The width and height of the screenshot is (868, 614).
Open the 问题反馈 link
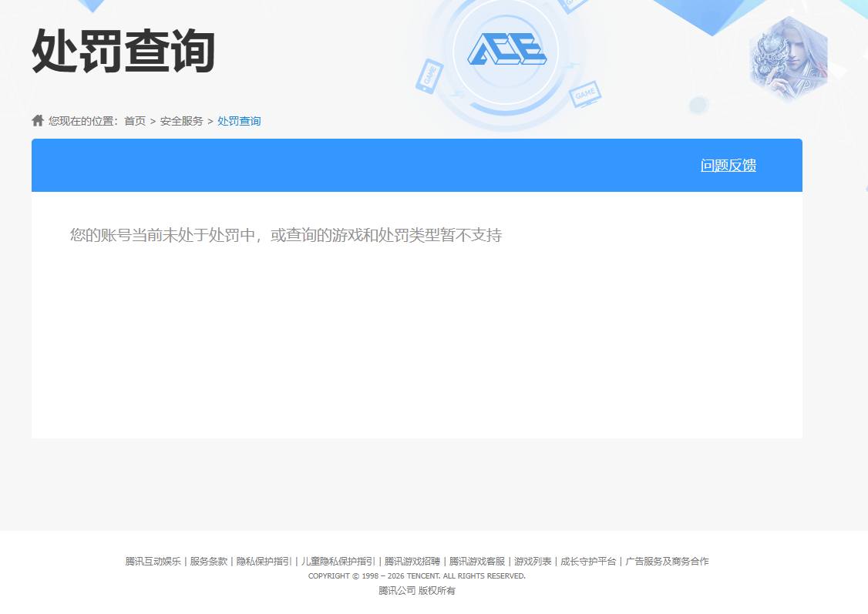[x=728, y=166]
